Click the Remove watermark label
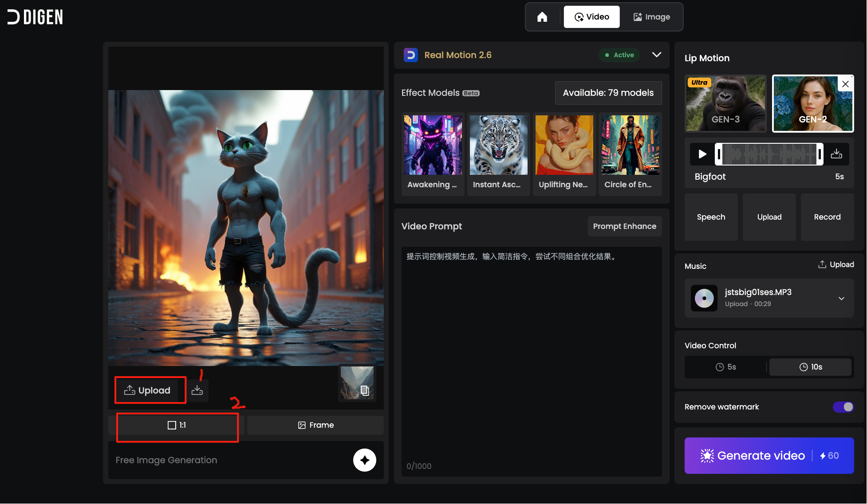This screenshot has width=867, height=504. coord(721,407)
